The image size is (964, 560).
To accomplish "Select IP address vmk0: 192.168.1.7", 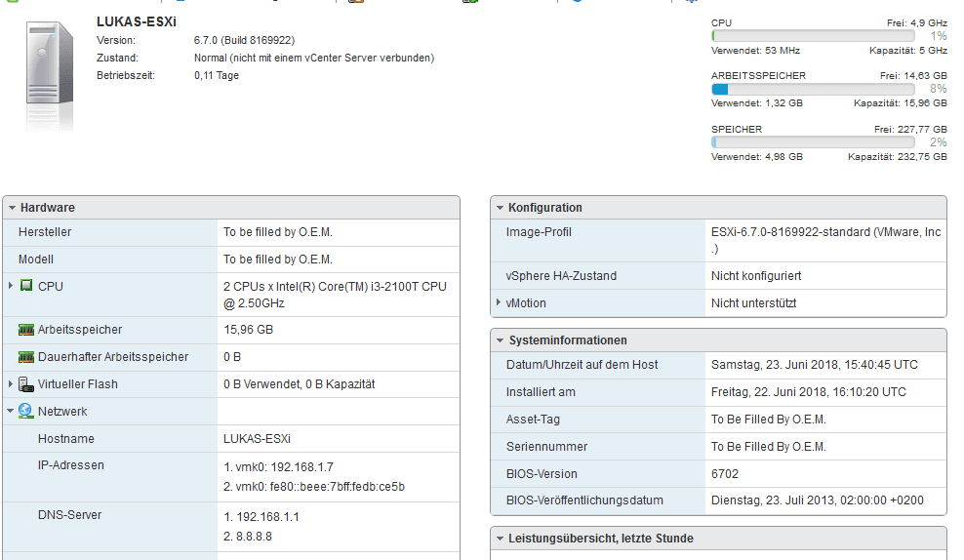I will pyautogui.click(x=278, y=467).
